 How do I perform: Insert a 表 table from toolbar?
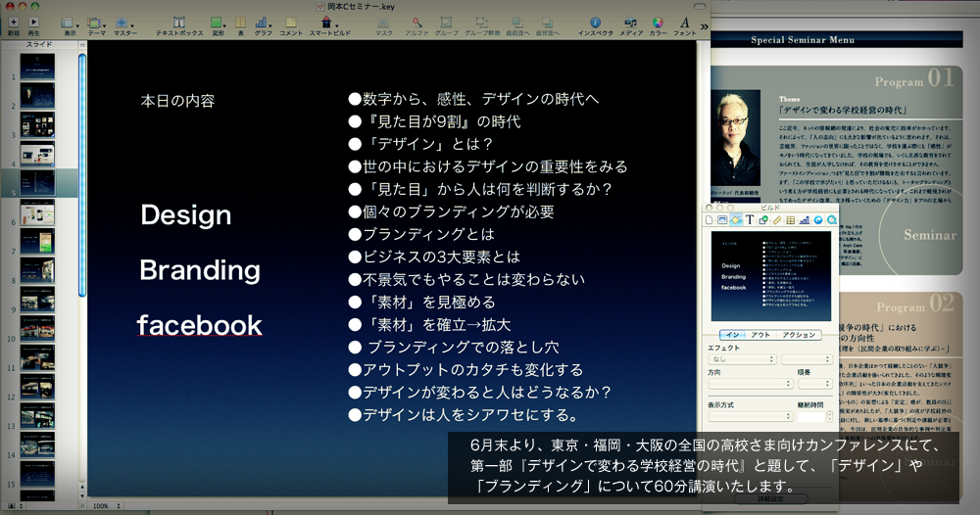coord(241,25)
